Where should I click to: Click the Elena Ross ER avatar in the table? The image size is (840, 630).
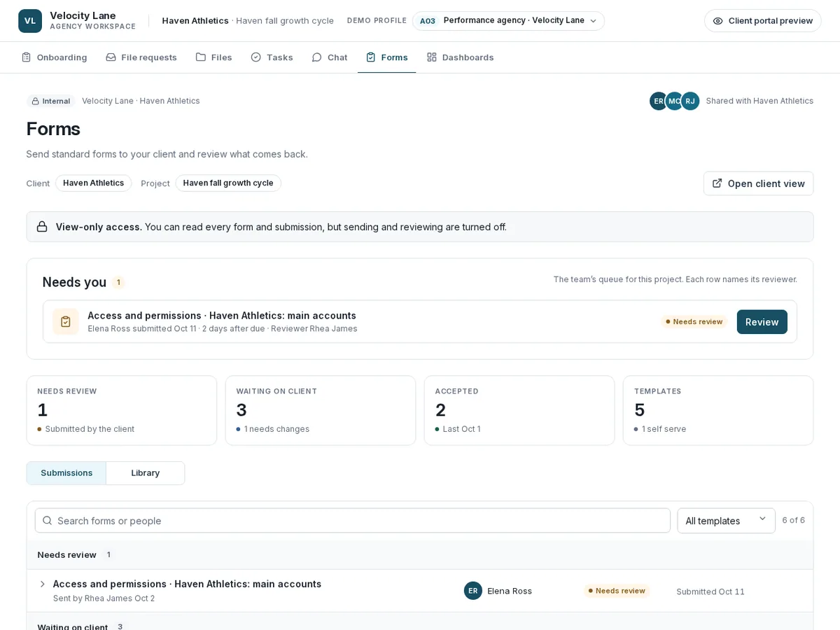click(x=473, y=591)
